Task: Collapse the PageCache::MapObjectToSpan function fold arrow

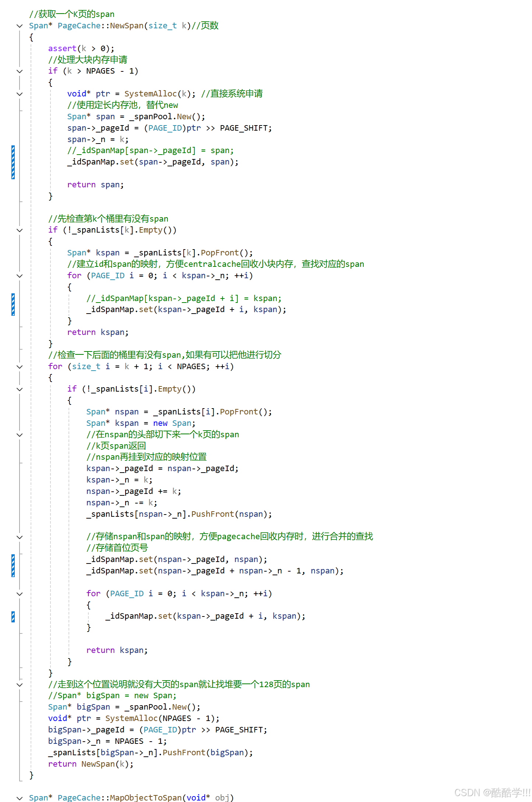Action: [20, 798]
